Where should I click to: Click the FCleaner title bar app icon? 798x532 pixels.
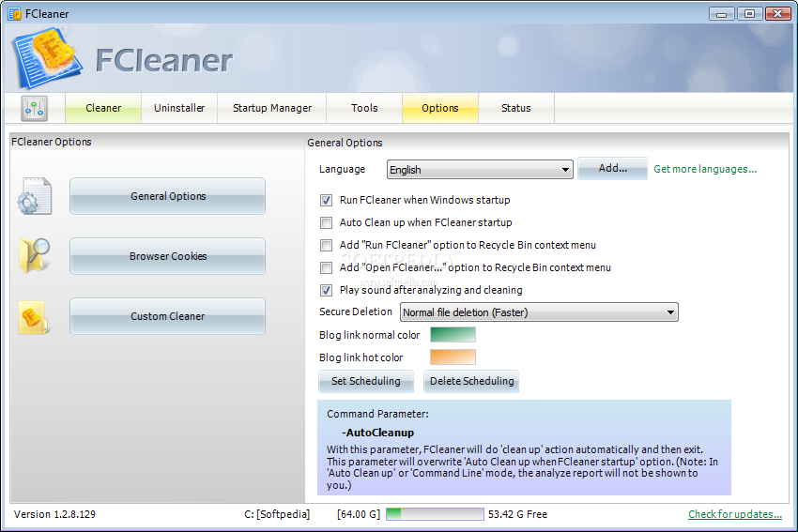pyautogui.click(x=15, y=14)
